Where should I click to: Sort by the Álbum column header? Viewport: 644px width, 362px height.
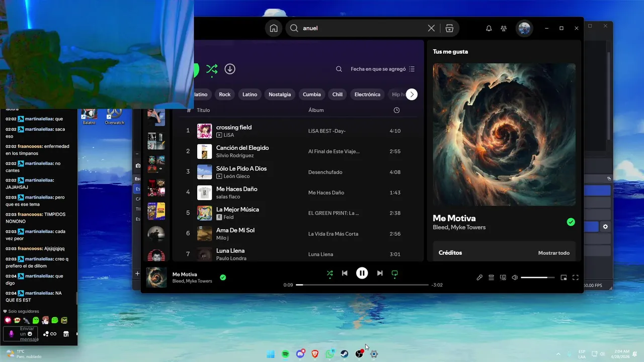(316, 110)
